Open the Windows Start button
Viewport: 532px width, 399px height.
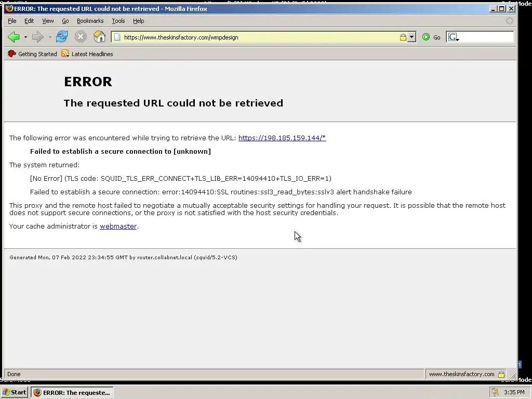pyautogui.click(x=14, y=392)
